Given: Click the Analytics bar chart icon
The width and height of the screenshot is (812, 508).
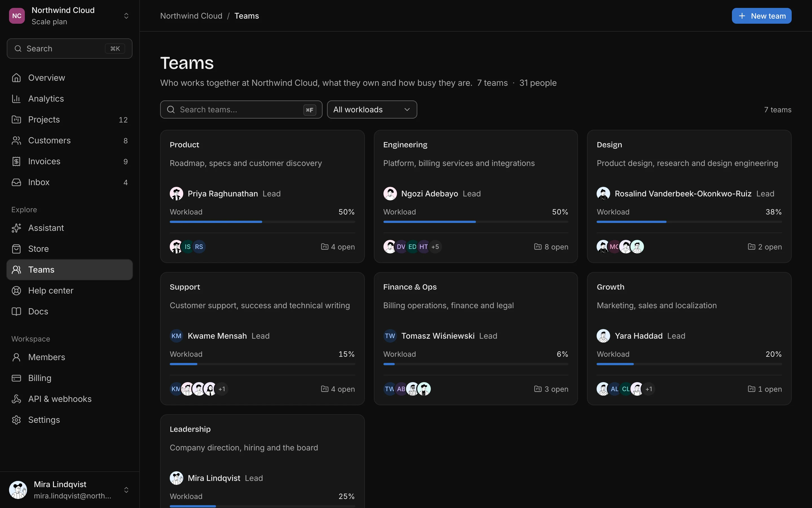Looking at the screenshot, I should point(16,98).
